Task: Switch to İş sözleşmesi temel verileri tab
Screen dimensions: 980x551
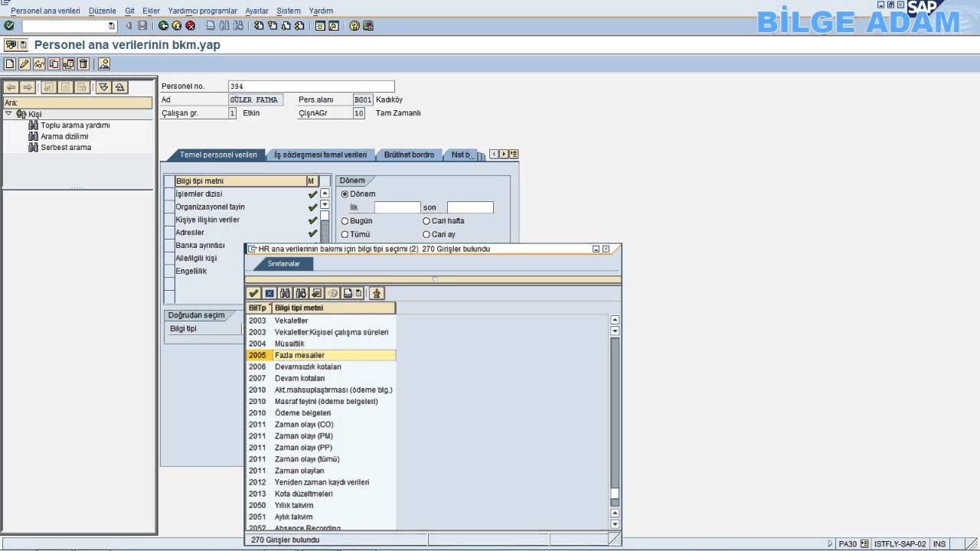Action: [321, 155]
